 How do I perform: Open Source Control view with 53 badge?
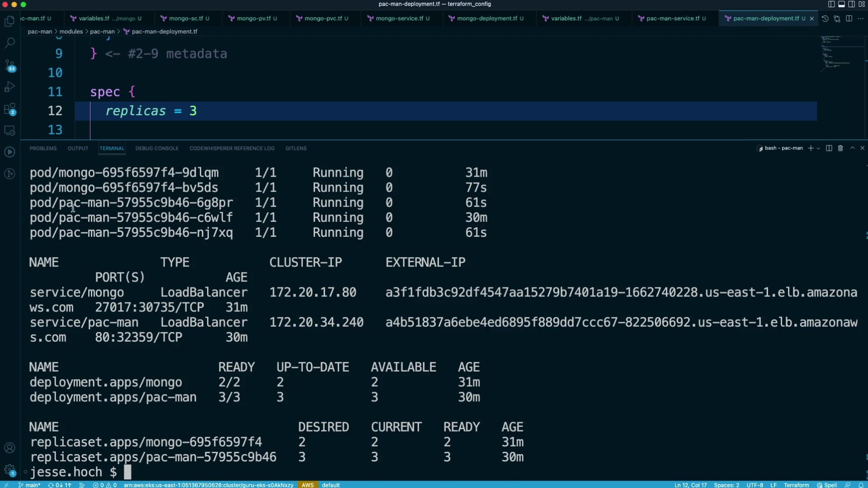tap(9, 65)
